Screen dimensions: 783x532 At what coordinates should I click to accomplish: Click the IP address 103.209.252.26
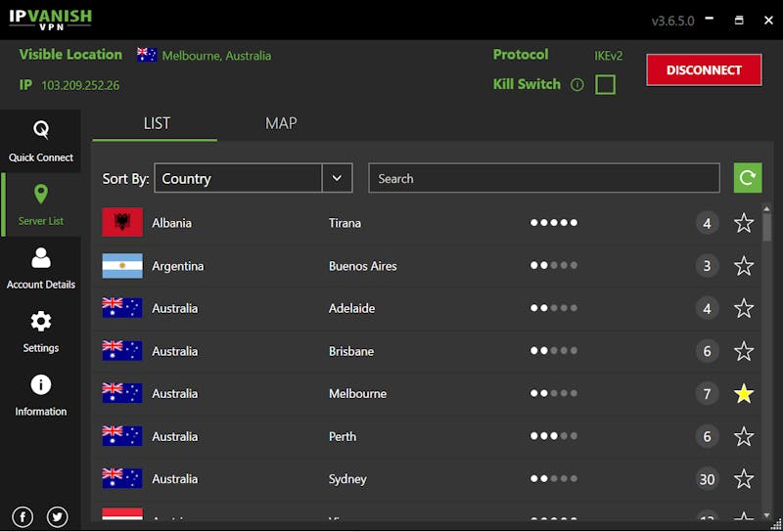click(80, 85)
